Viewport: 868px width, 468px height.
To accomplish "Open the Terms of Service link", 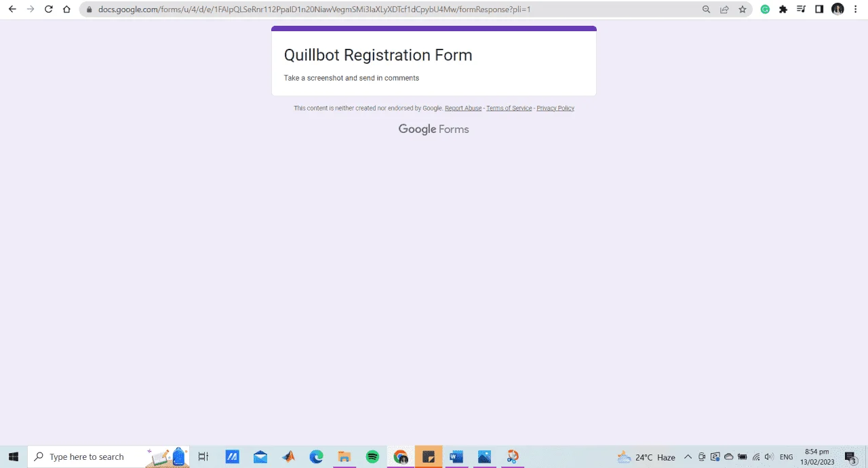I will tap(509, 109).
